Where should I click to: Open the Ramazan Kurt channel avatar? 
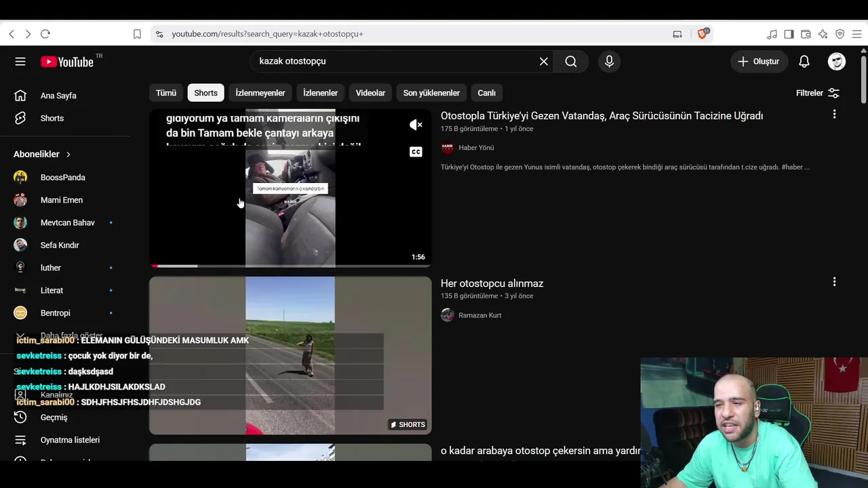point(448,315)
